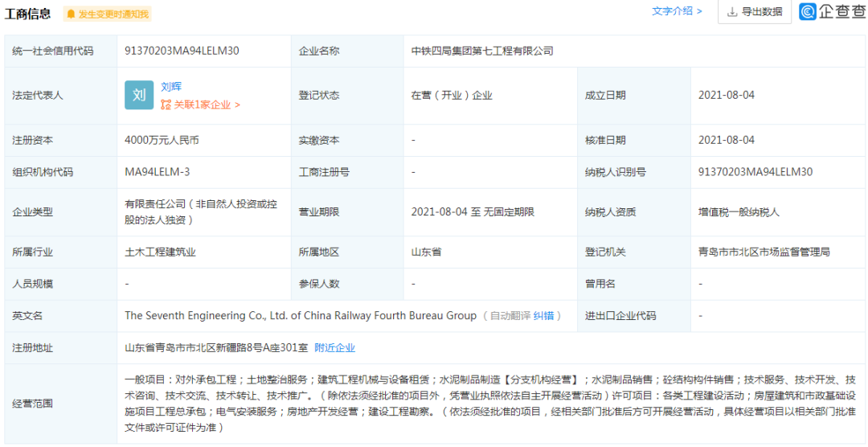Click the 人员规模 label cell
The height and width of the screenshot is (447, 868).
tap(61, 284)
